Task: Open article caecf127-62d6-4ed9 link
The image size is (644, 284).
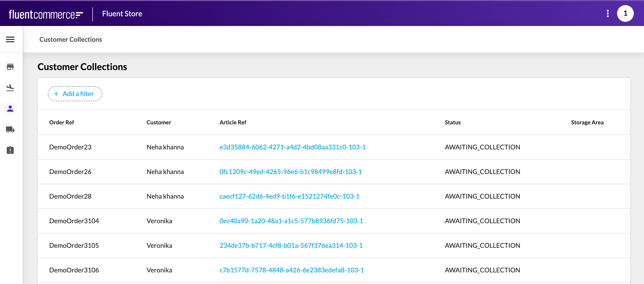Action: [289, 196]
